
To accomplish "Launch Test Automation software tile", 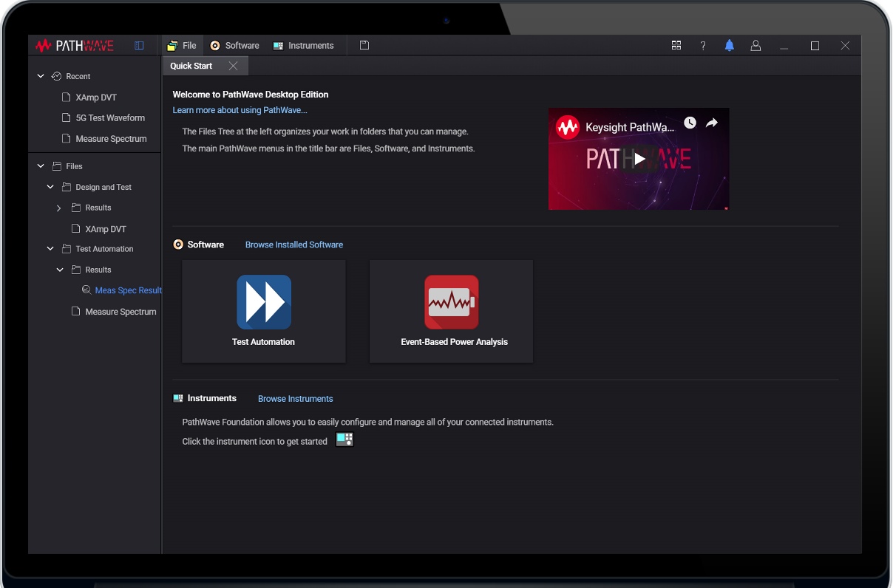I will click(x=264, y=310).
